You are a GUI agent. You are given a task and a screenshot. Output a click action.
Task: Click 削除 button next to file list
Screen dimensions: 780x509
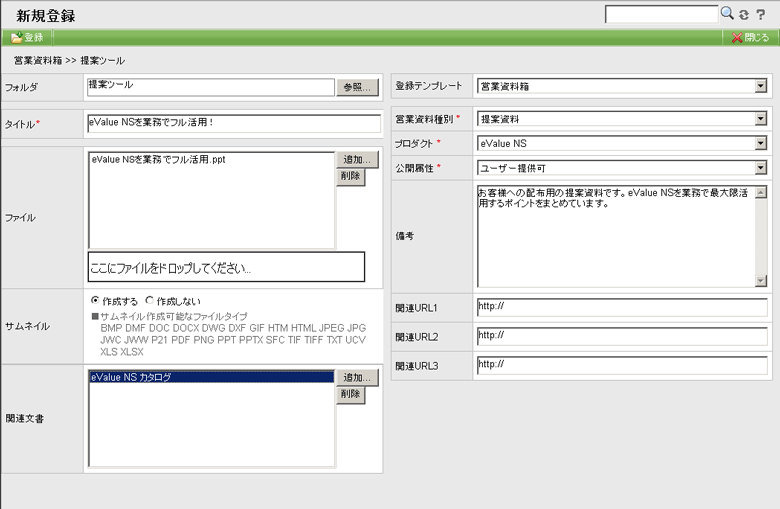351,177
